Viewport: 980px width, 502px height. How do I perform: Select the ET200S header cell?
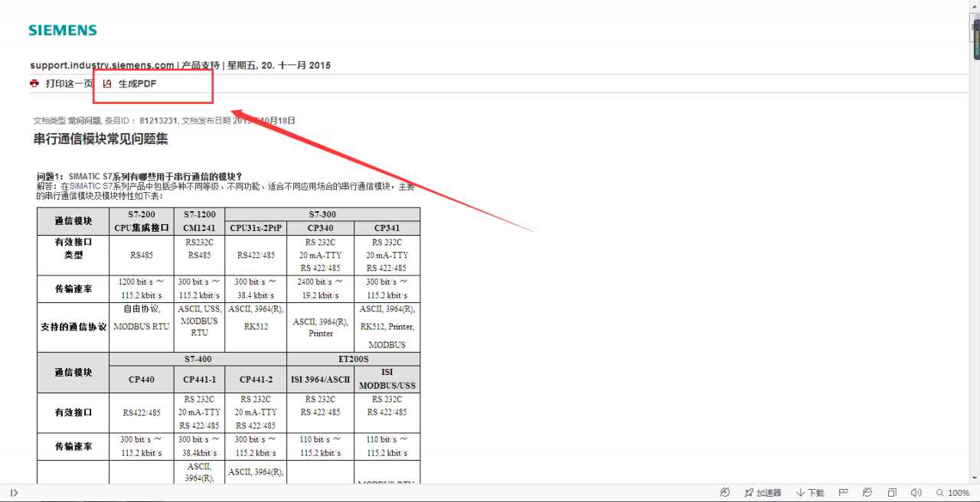point(353,359)
